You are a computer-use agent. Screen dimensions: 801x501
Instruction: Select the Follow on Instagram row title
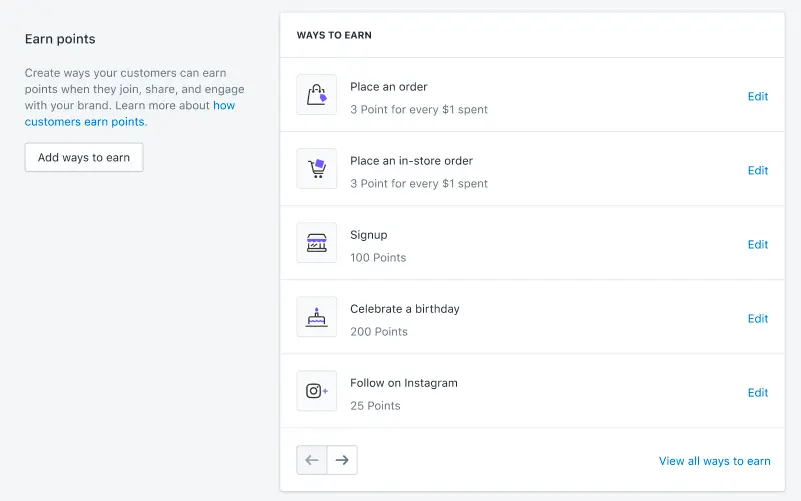[404, 383]
